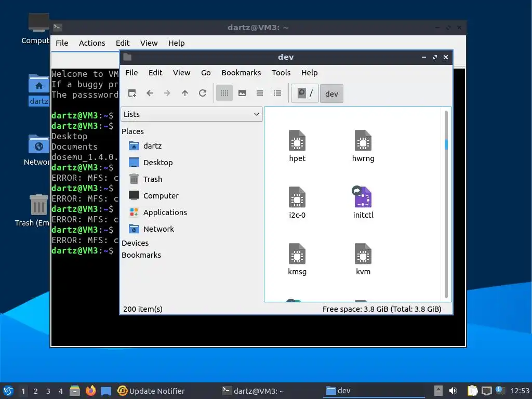Screen dimensions: 532x399
Task: Open the Bookmarks menu
Action: (241, 73)
